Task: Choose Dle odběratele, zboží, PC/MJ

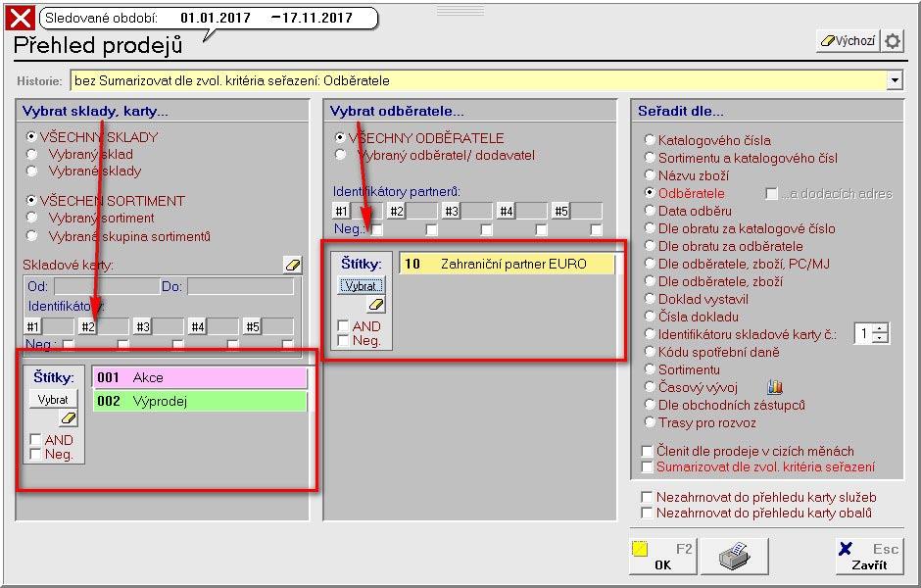Action: 649,264
